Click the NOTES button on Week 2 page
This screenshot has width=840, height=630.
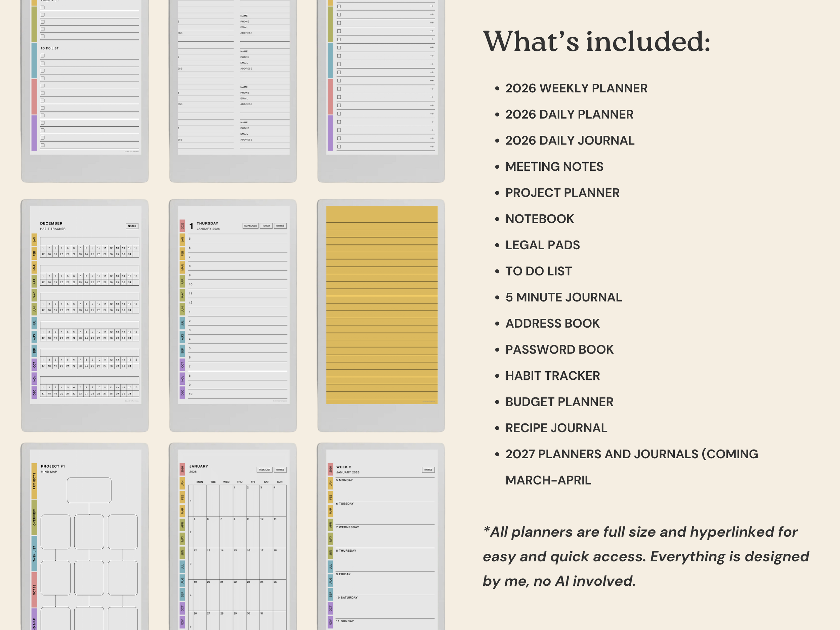(x=428, y=470)
